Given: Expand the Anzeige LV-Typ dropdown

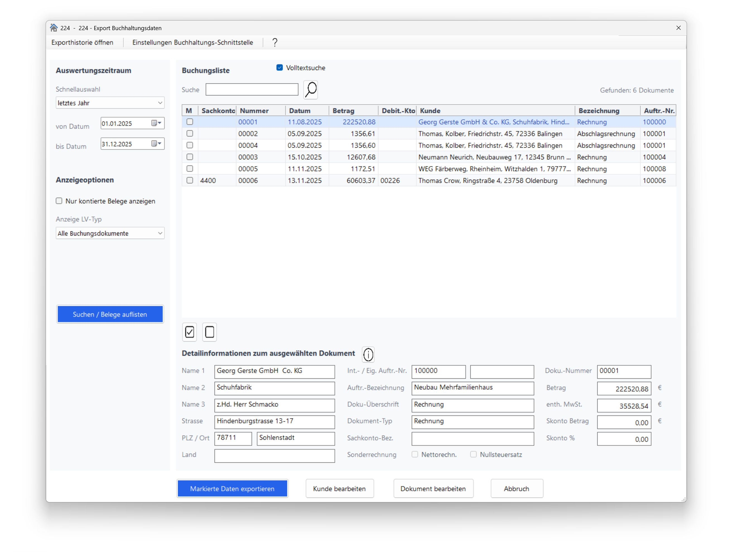Looking at the screenshot, I should [x=110, y=233].
